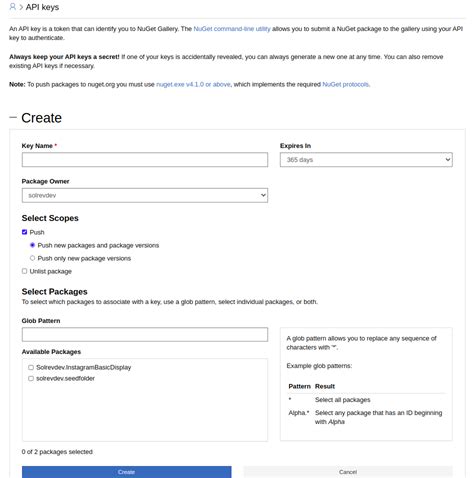Click the Glob Pattern input field
Image resolution: width=474 pixels, height=478 pixels.
pos(145,334)
